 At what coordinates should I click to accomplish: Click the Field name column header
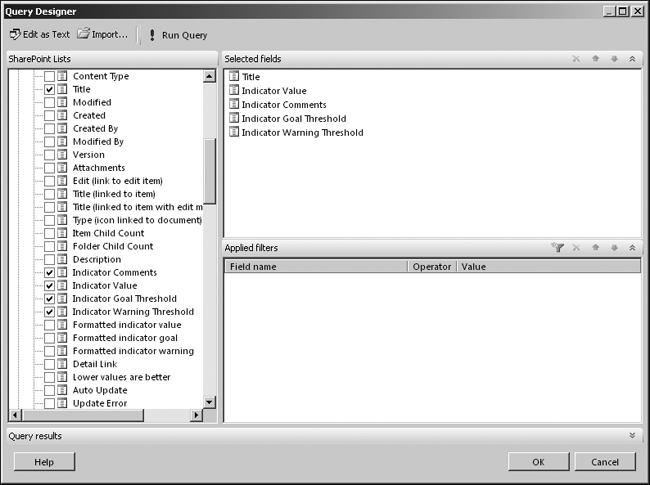(x=316, y=267)
